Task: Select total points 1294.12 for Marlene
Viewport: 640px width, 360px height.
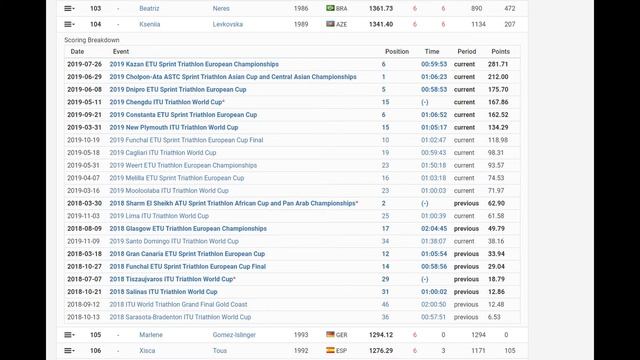Action: pos(381,335)
